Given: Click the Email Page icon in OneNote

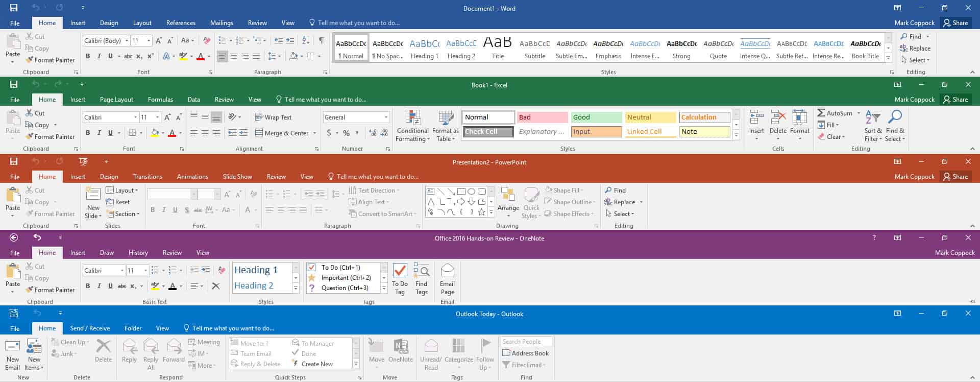Looking at the screenshot, I should coord(447,271).
